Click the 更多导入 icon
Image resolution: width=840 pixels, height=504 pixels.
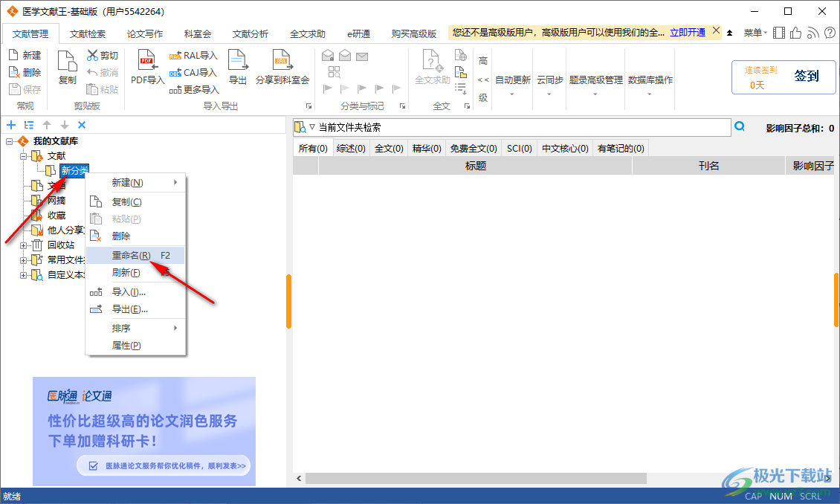click(175, 90)
